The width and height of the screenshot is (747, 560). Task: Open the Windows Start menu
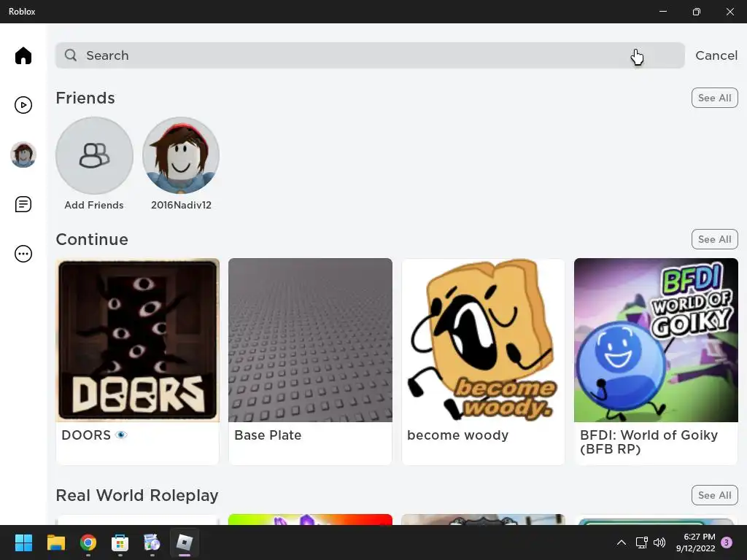[x=23, y=542]
